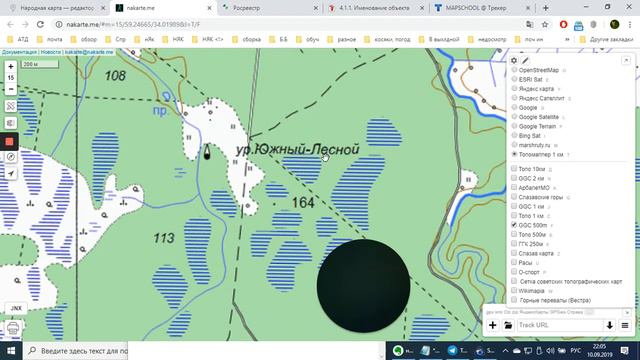Open the compass azimuth tool
The image size is (640, 360).
click(11, 157)
